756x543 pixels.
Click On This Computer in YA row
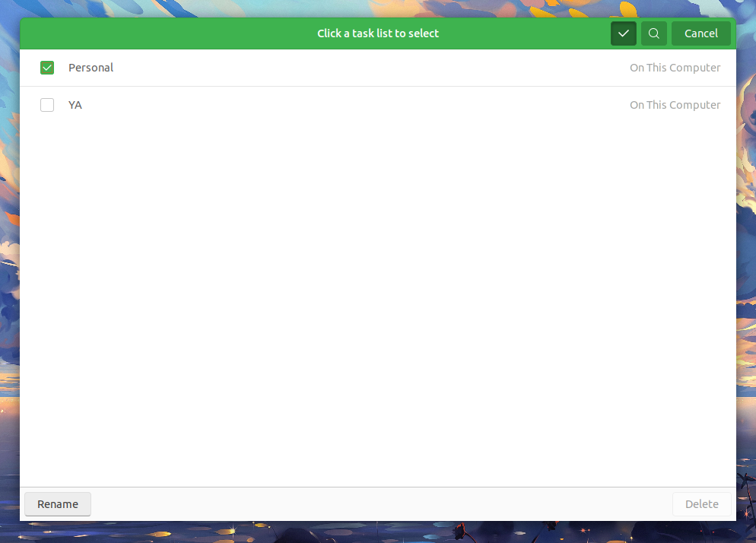point(675,105)
